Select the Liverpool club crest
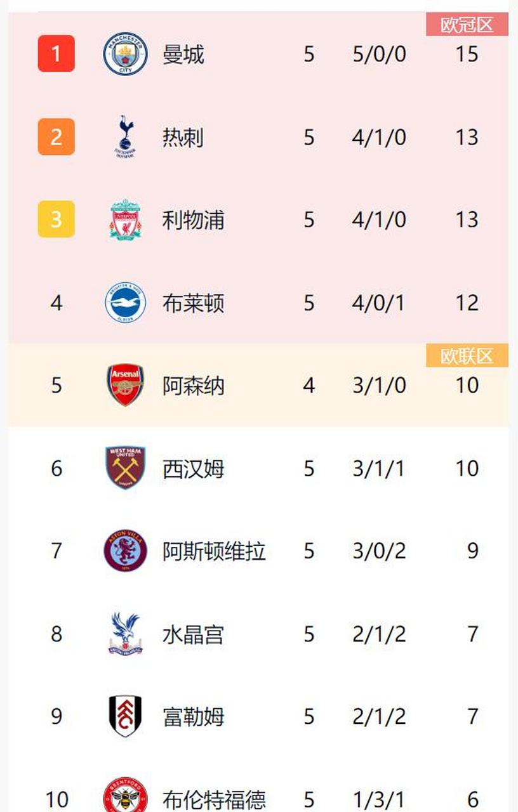Viewport: 518px width, 812px height. 126,219
